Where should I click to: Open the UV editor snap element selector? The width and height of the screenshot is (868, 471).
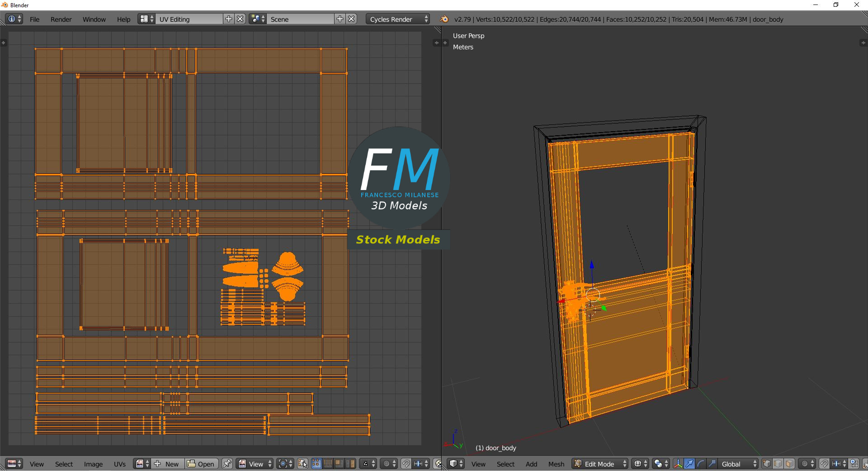pos(421,464)
